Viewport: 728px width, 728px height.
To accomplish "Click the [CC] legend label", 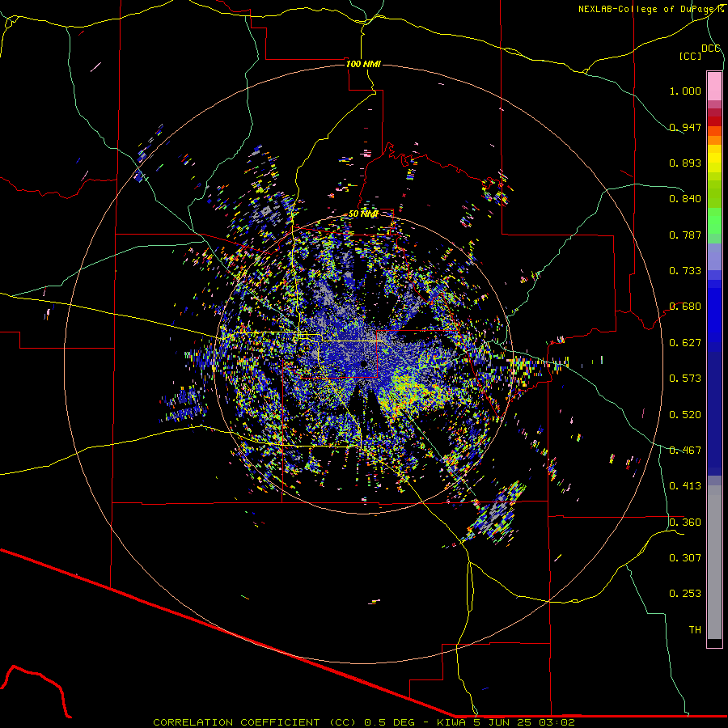I will [690, 56].
